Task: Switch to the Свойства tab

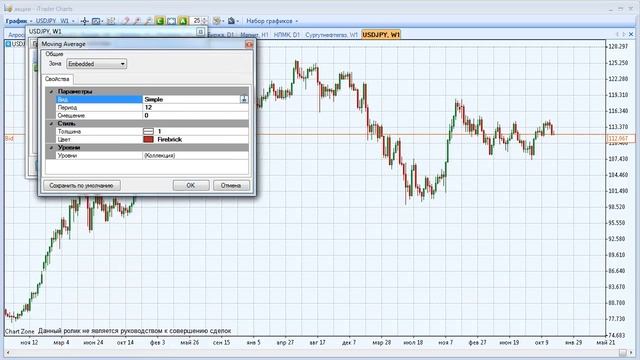Action: (57, 79)
